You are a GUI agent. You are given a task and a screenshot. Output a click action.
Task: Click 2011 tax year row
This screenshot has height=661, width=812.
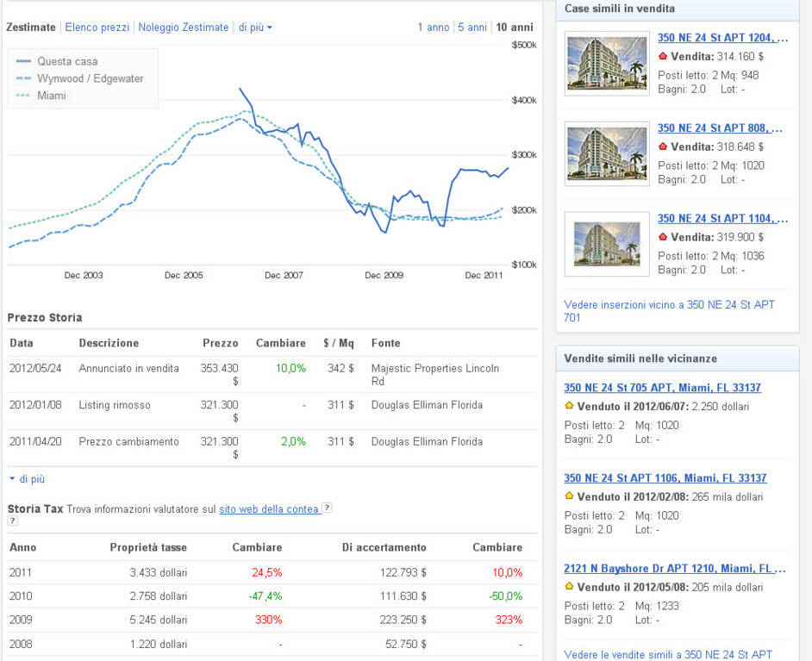pos(272,572)
